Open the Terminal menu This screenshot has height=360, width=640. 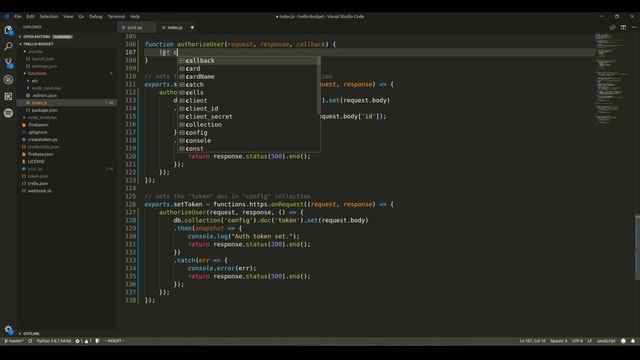coord(116,17)
